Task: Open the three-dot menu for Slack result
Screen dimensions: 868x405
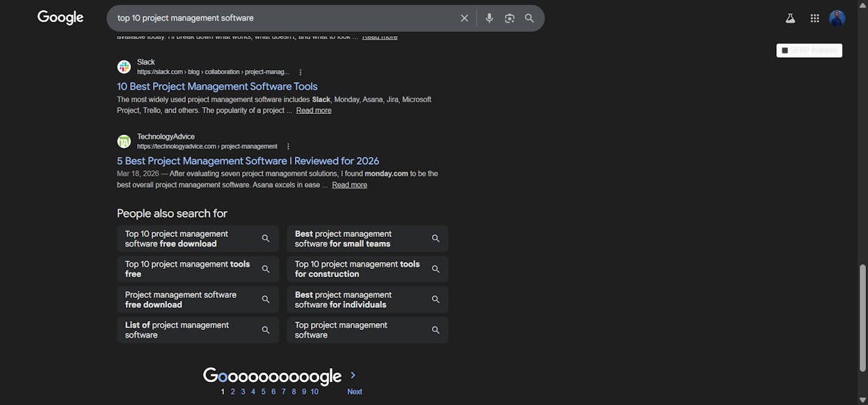Action: [x=300, y=72]
